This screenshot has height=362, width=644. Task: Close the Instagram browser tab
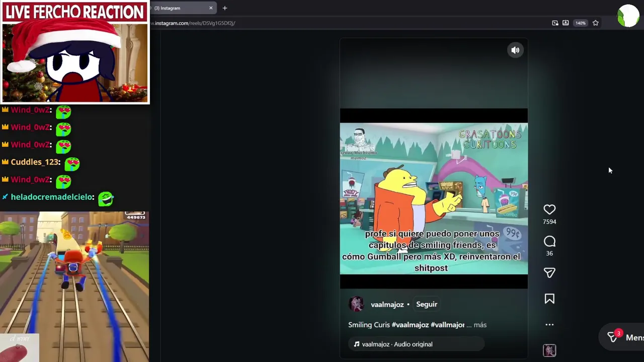tap(211, 8)
